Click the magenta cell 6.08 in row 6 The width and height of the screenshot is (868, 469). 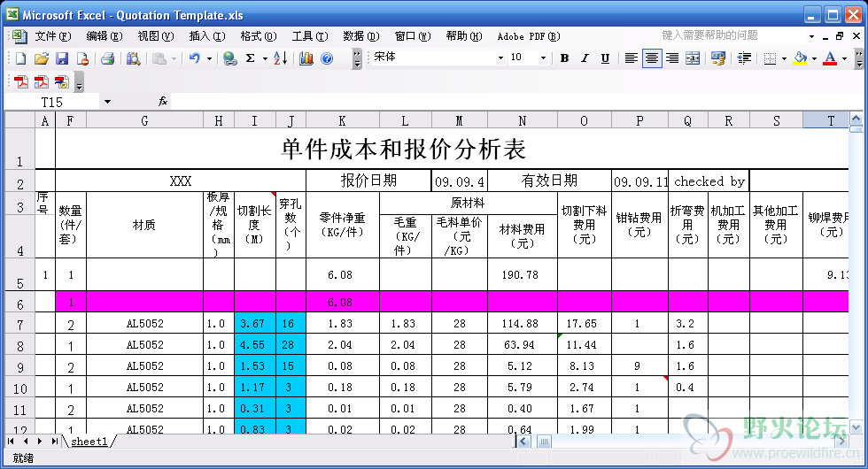coord(342,302)
